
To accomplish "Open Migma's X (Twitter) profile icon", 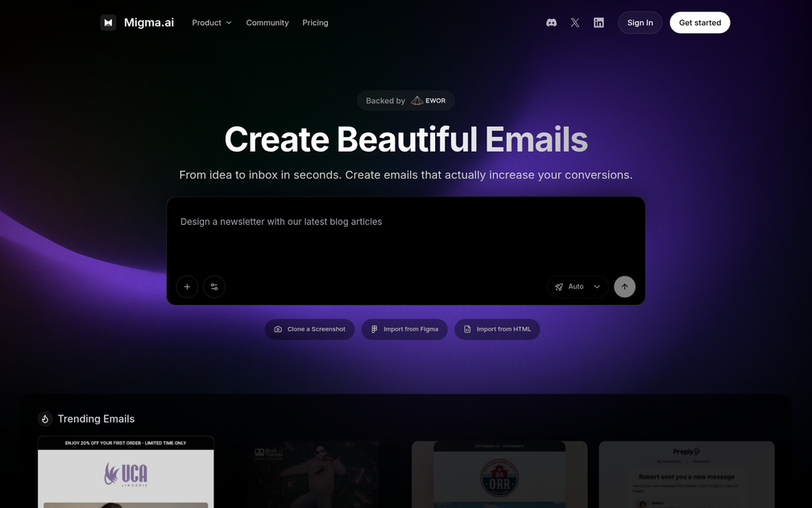I will click(x=575, y=22).
